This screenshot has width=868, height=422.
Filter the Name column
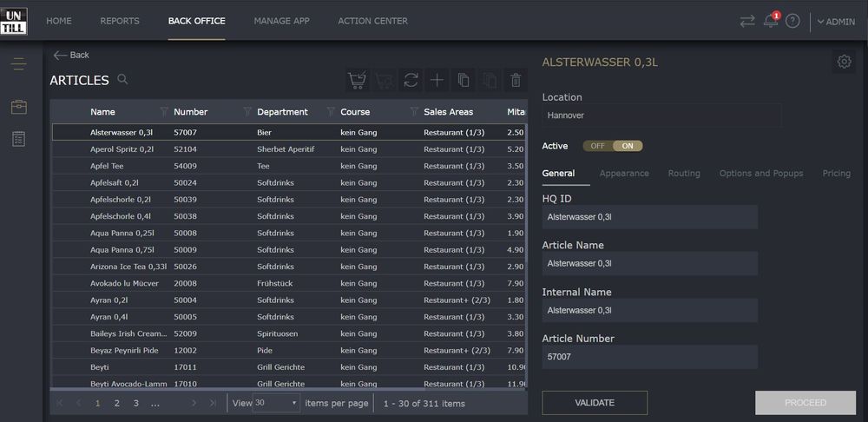(164, 112)
